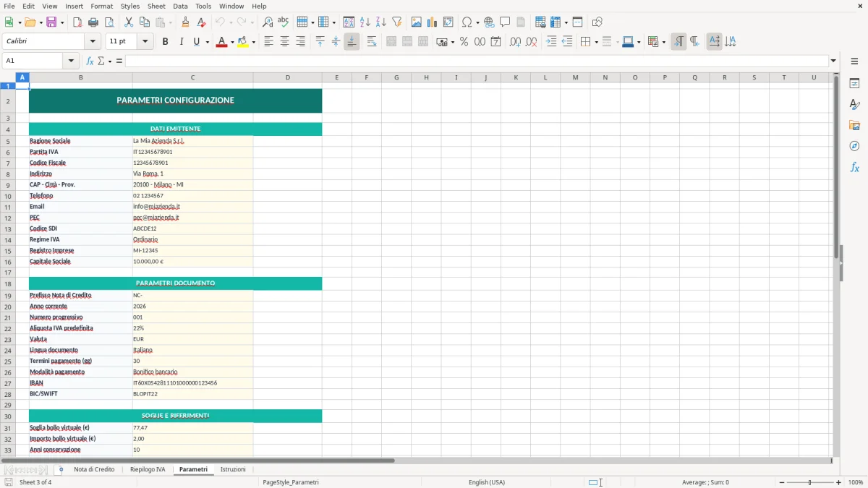Click the Function Wizard icon
868x488 pixels.
pos(90,61)
